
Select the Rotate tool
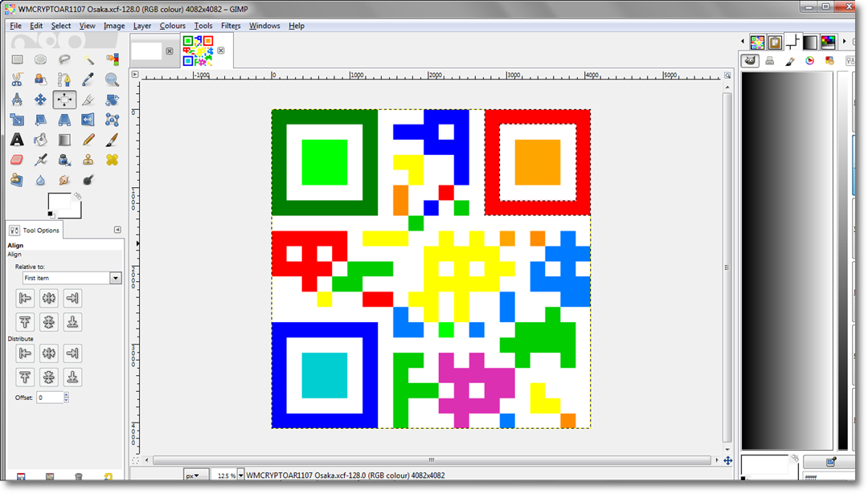pos(112,100)
